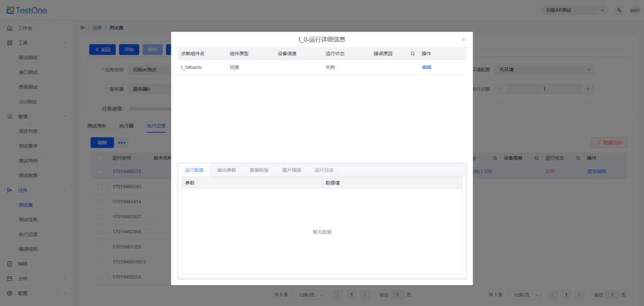Viewport: 644px width, 306px height.
Task: Close the t_0 run details dialog
Action: point(463,40)
